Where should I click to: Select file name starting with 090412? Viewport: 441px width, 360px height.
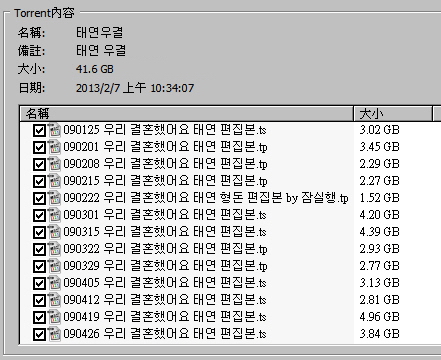165,300
